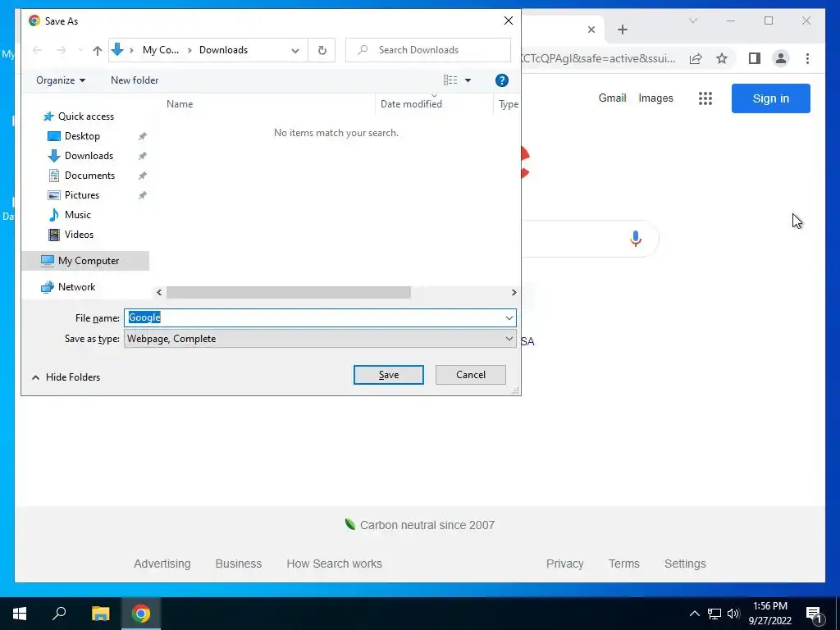840x630 pixels.
Task: Sort by Date modified column header
Action: pos(411,104)
